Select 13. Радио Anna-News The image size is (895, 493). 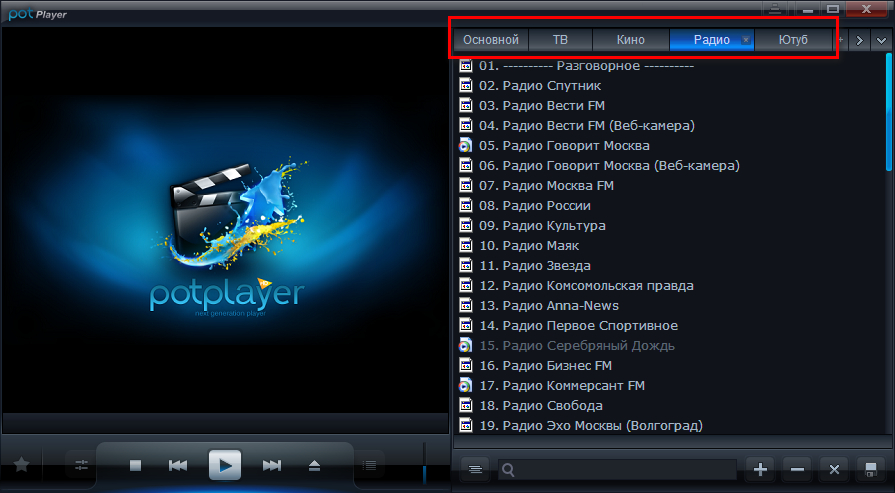[x=549, y=305]
